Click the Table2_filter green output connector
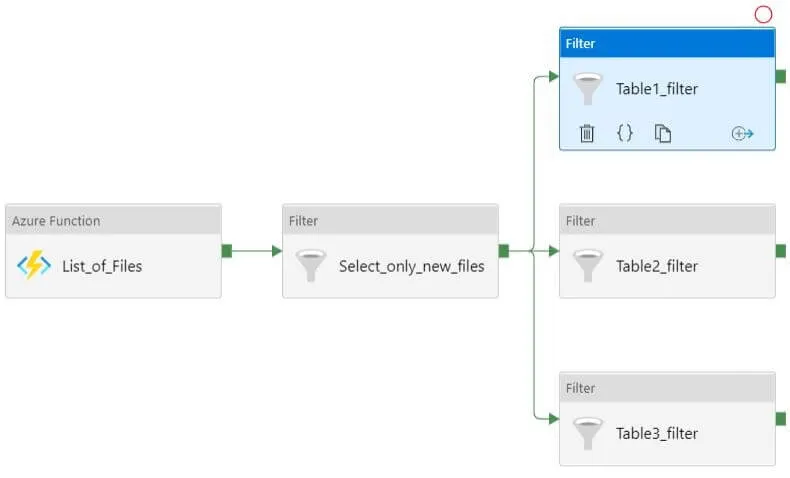This screenshot has width=790, height=478. click(781, 251)
